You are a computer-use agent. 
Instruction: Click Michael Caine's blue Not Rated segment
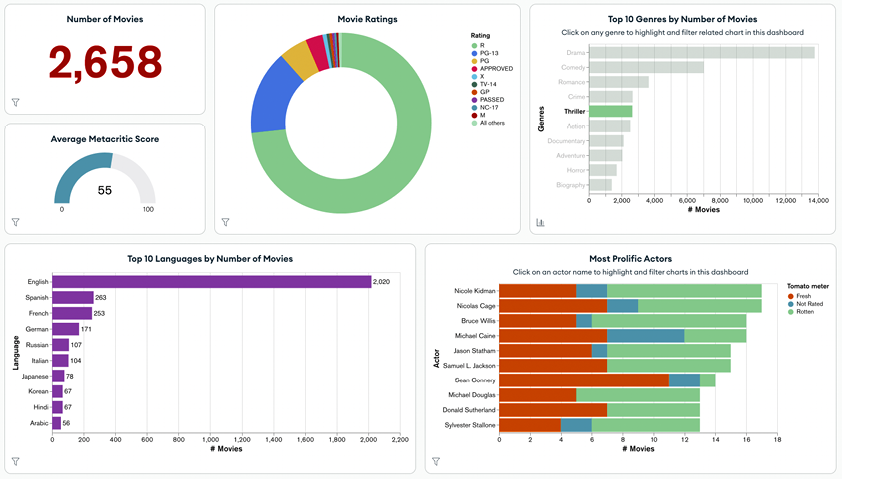(646, 336)
